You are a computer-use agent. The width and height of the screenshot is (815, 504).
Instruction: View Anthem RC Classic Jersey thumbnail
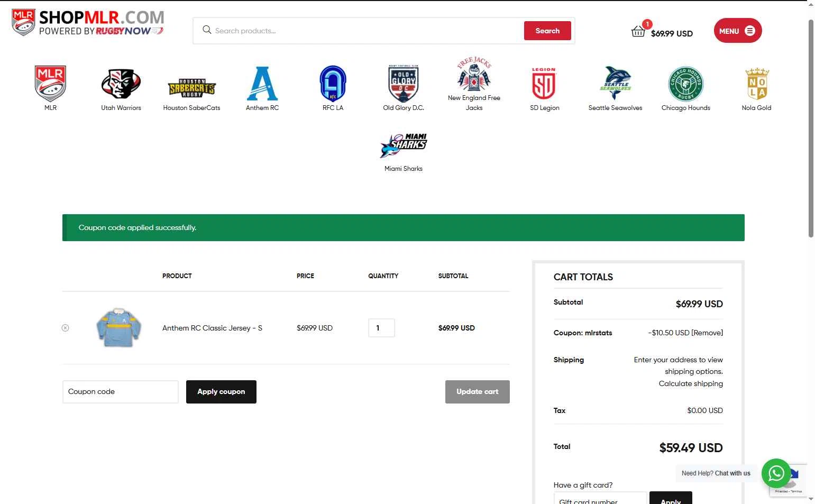tap(118, 327)
